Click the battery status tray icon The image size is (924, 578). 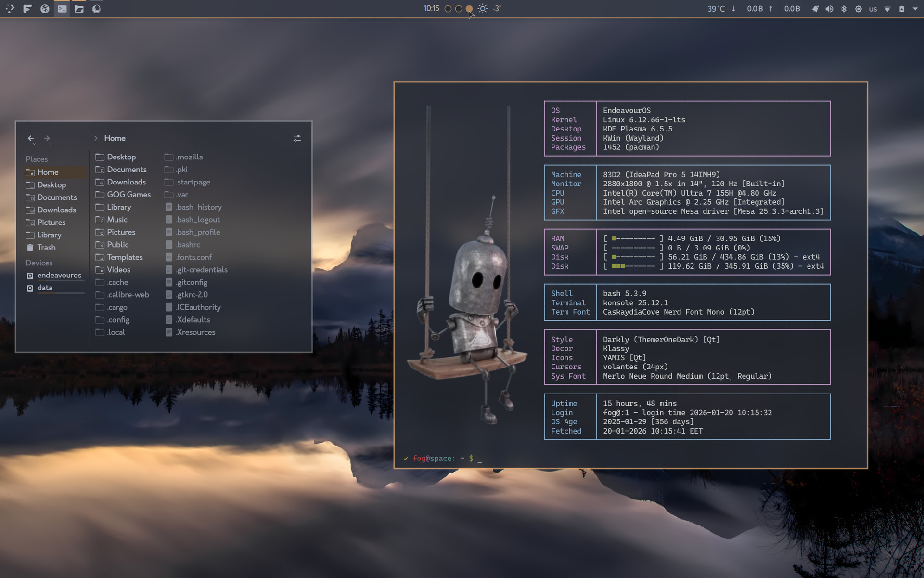[x=901, y=9]
